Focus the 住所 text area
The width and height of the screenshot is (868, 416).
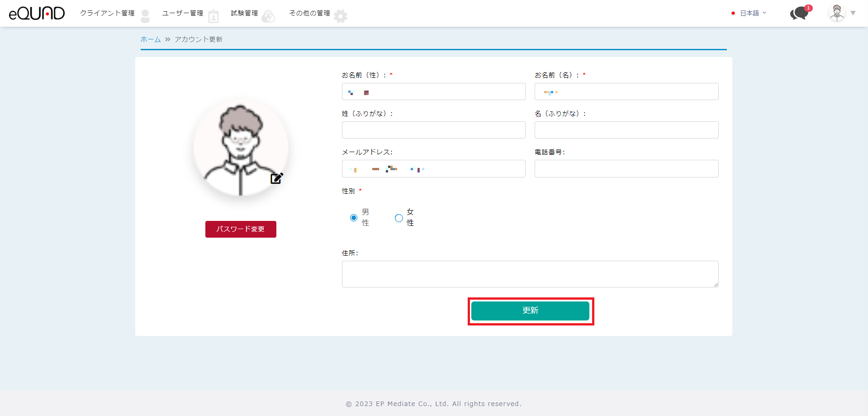point(530,274)
